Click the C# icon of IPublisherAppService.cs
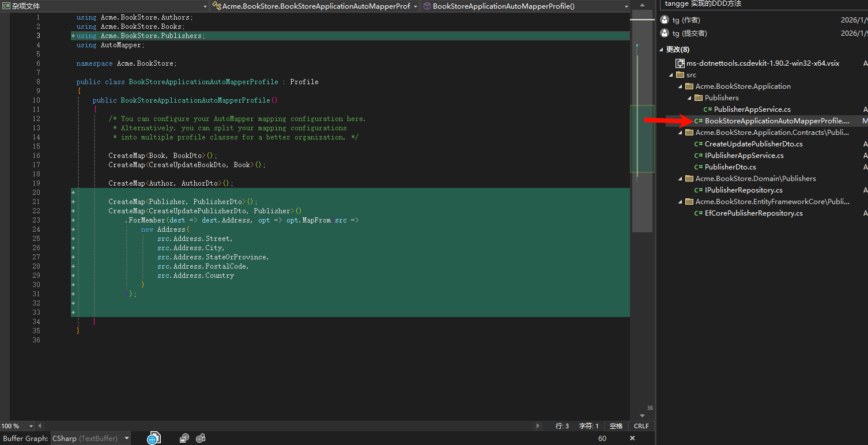Screen dimensions: 868x445 [x=699, y=156]
